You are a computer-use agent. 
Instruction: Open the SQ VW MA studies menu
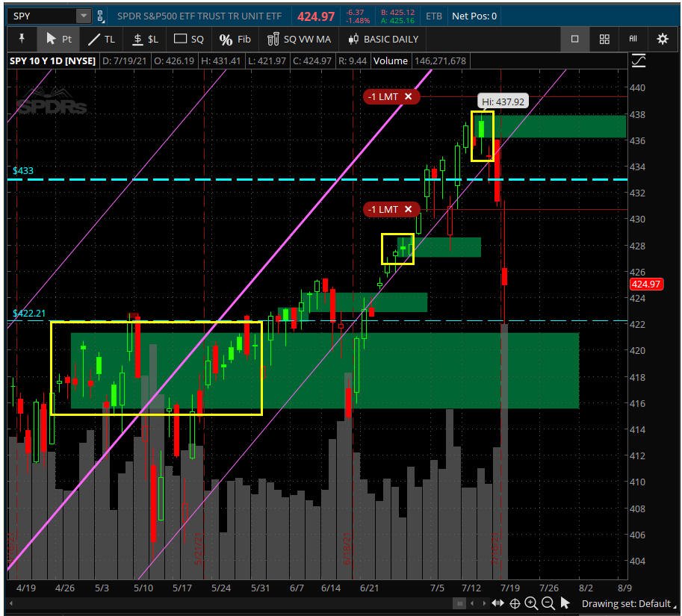pyautogui.click(x=298, y=39)
